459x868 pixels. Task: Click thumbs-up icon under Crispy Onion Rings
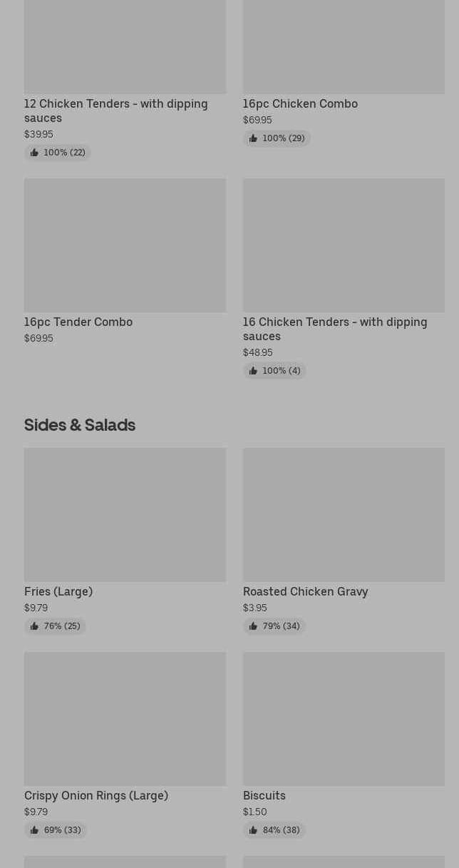(34, 830)
